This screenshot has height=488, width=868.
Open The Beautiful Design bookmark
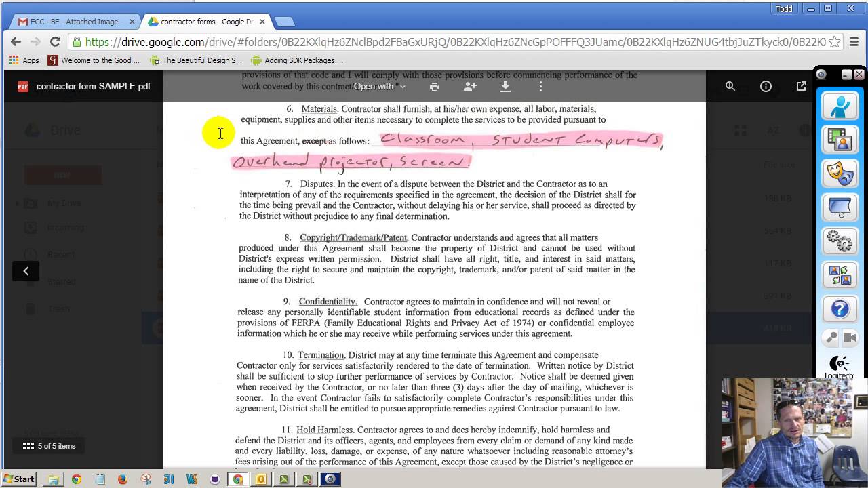(x=195, y=60)
